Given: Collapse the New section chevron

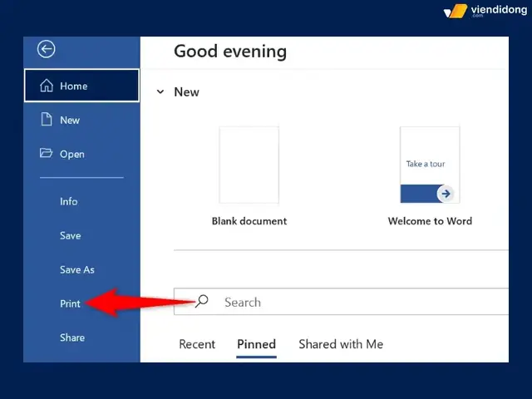Looking at the screenshot, I should 160,91.
